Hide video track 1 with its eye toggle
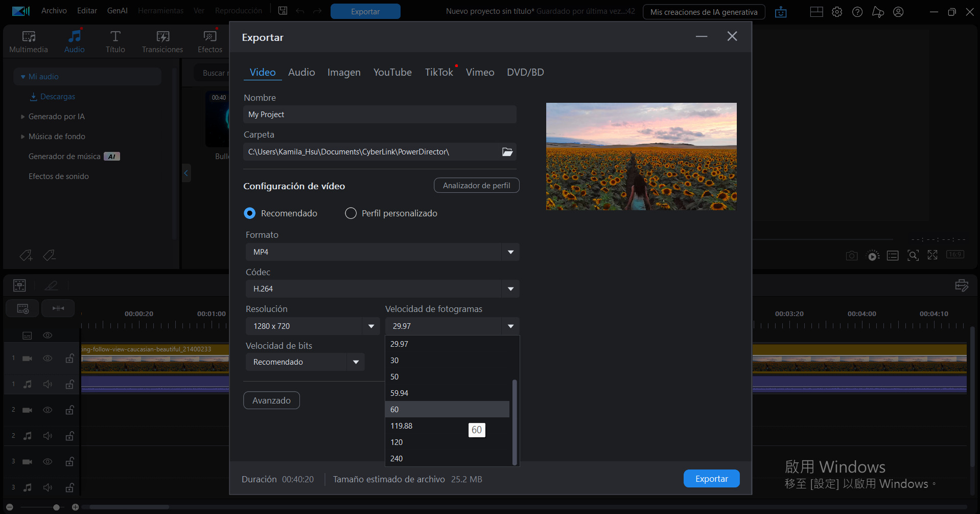980x514 pixels. tap(48, 359)
